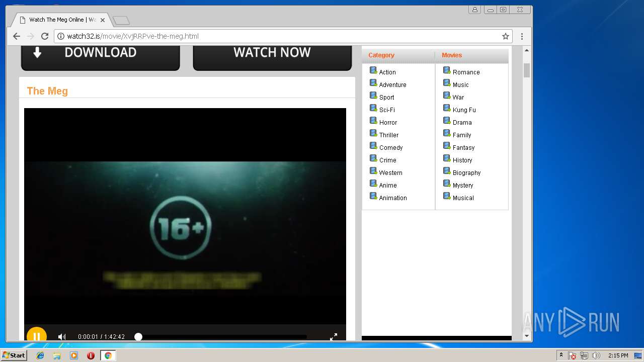Open the Biography movies link
This screenshot has width=644, height=362.
click(466, 172)
